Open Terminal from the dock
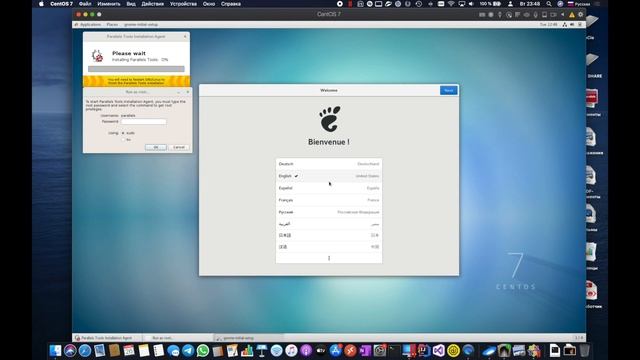 pos(394,351)
